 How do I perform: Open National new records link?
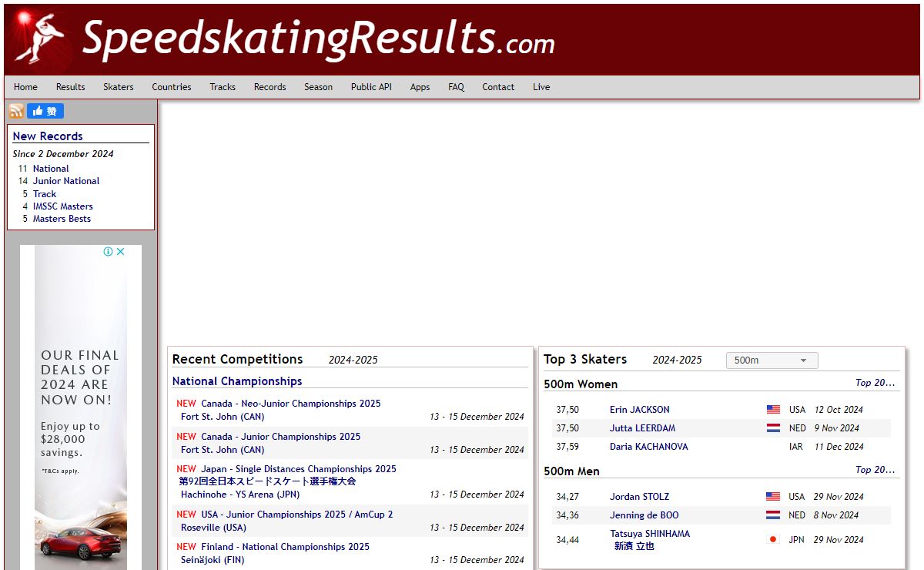(51, 169)
